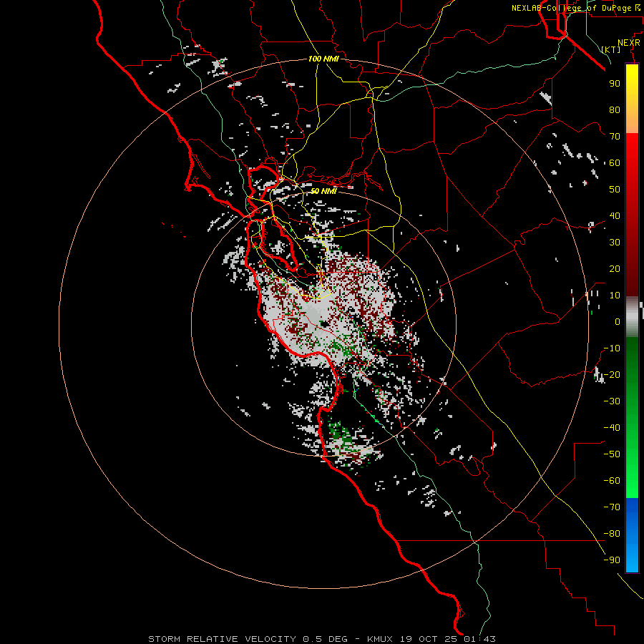Select the 0 value on the velocity scale
Image resolution: width=644 pixels, height=644 pixels.
point(618,322)
